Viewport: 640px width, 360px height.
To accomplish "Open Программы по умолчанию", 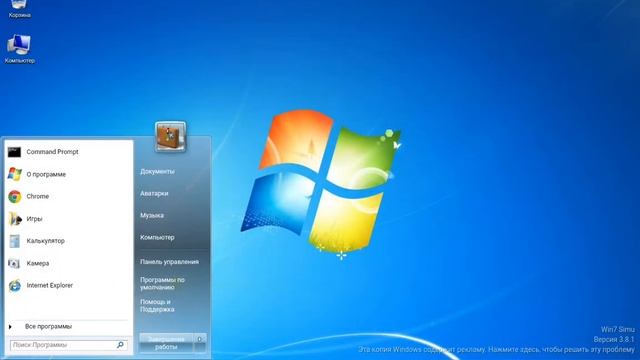I will [x=162, y=283].
